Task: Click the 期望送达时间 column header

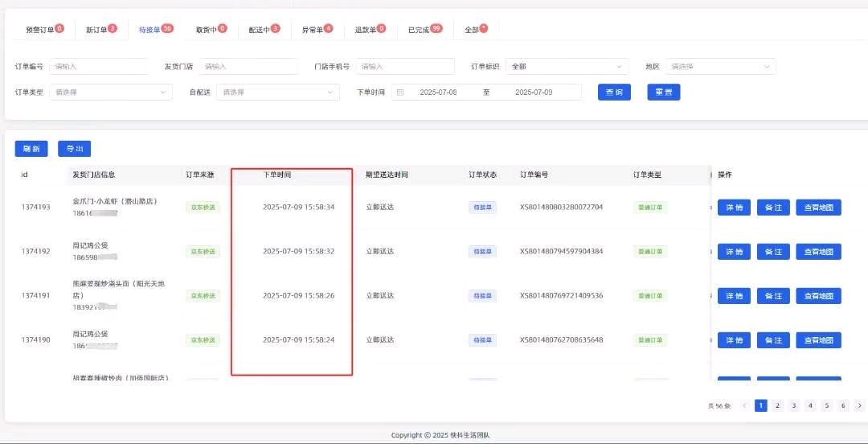Action: click(x=387, y=175)
